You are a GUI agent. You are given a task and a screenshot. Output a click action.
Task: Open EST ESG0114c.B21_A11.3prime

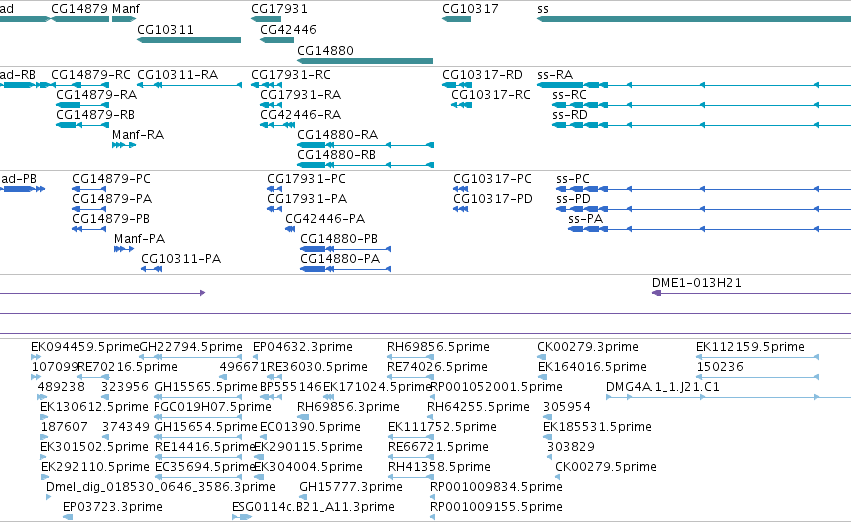coord(313,507)
